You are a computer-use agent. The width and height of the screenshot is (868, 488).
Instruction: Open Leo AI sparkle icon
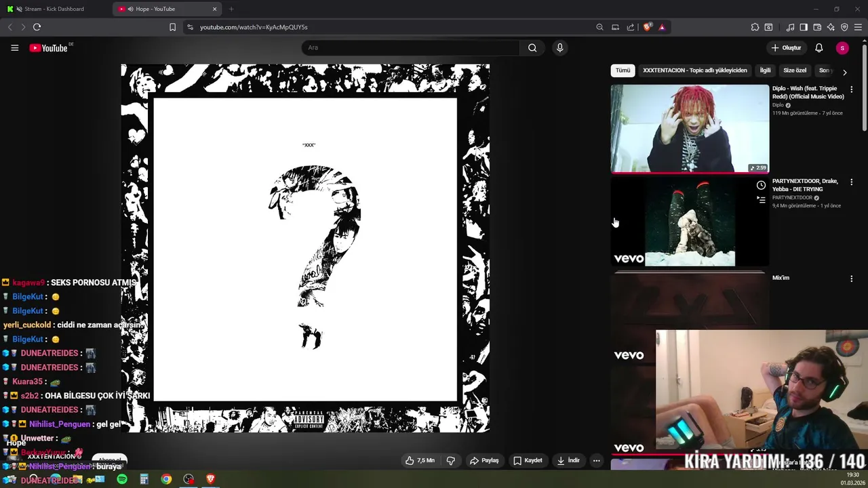click(x=831, y=27)
